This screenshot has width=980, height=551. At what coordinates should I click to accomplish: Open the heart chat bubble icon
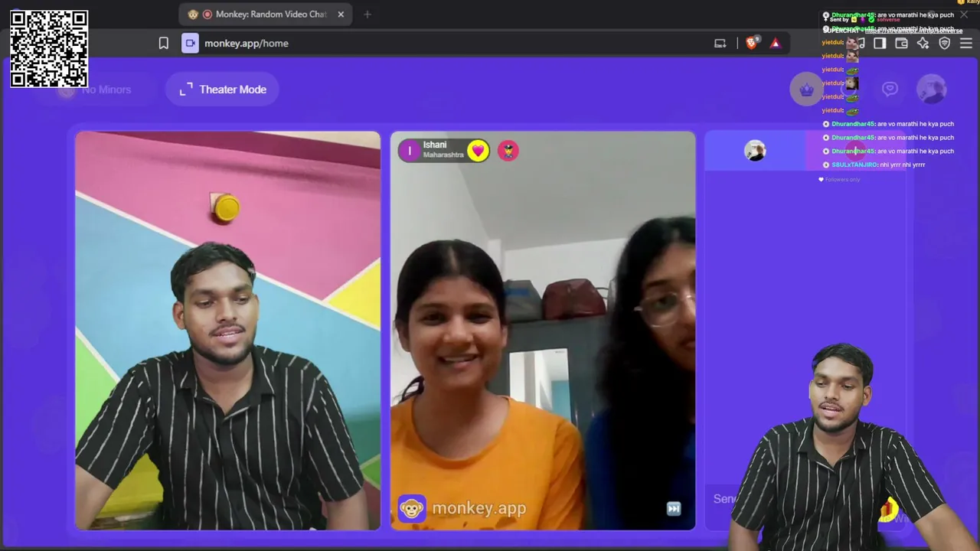pyautogui.click(x=890, y=90)
